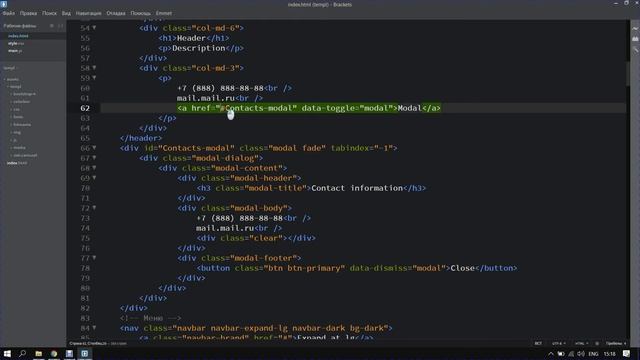Viewport: 640px width, 360px height.
Task: Open the templ project dropdown
Action: [x=11, y=68]
